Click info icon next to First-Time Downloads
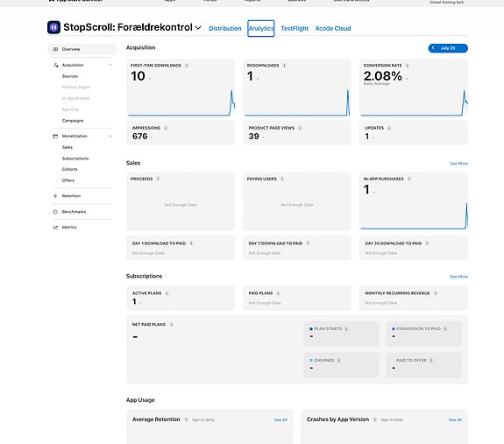This screenshot has height=444, width=504. tap(187, 66)
